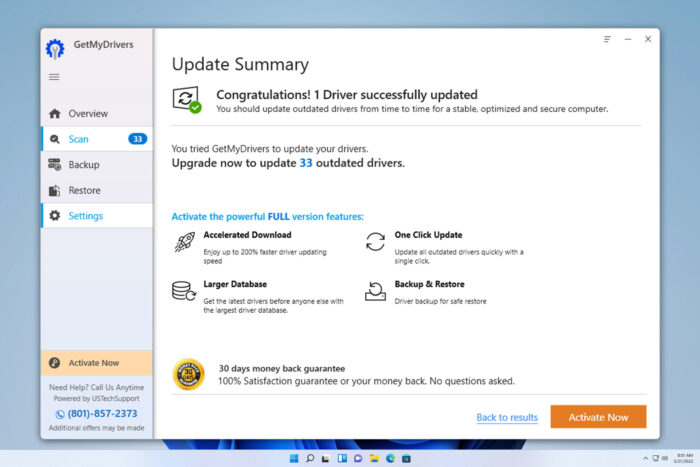700x467 pixels.
Task: Open the Backup section
Action: (x=83, y=164)
